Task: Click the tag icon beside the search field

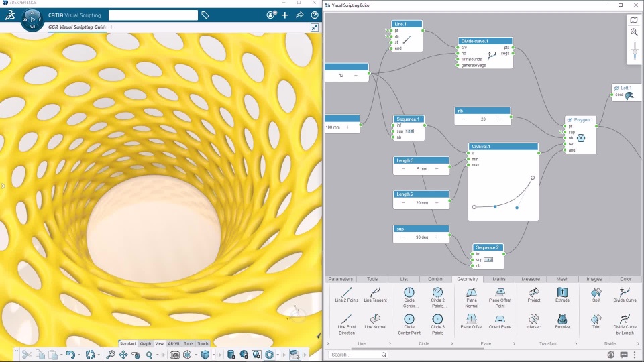Action: (x=205, y=15)
